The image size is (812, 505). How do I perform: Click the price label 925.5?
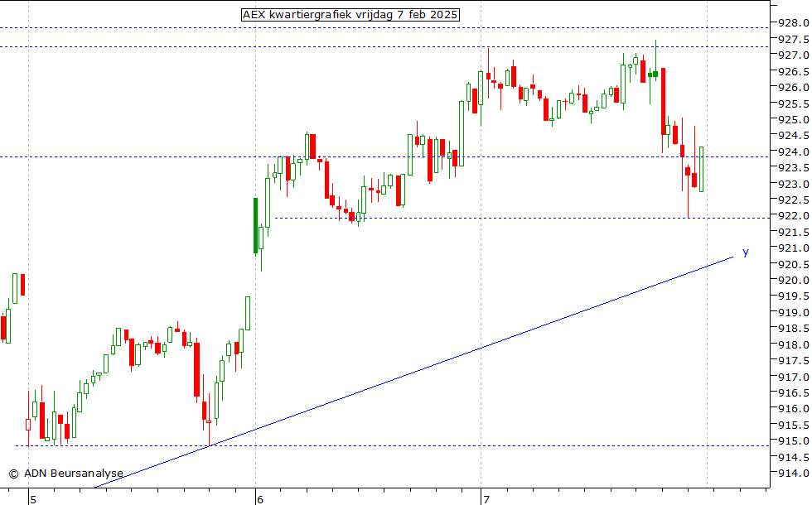[x=794, y=104]
